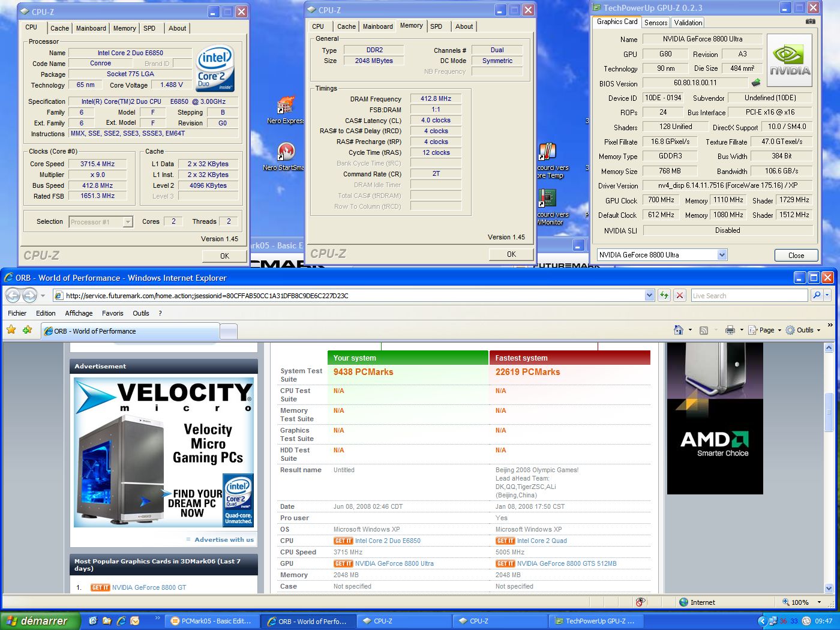Switch to Cache tab in left CPU-Z
840x630 pixels.
point(59,28)
